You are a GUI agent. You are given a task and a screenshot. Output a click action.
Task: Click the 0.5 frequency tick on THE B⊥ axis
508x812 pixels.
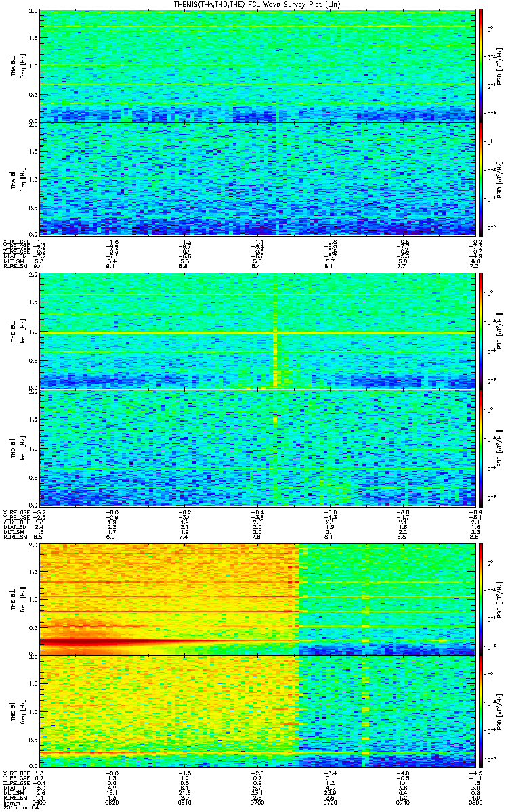[34, 627]
